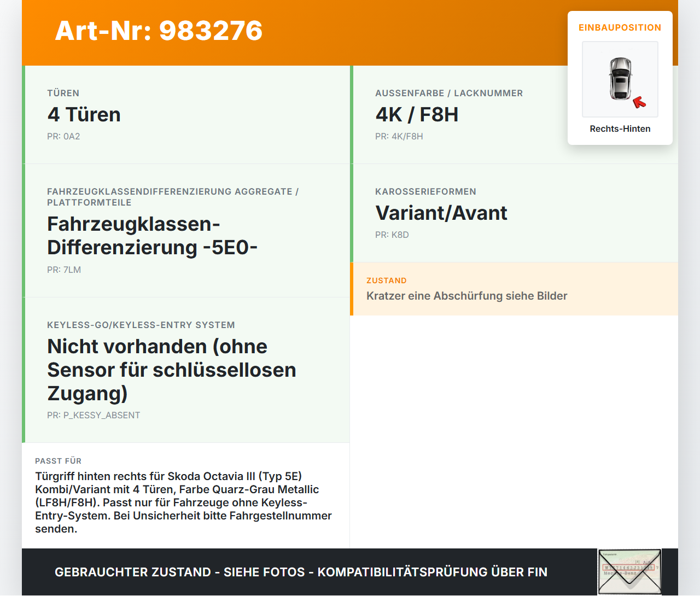This screenshot has height=596, width=700.
Task: Toggle the orange accent bar beside Zustand
Action: 352,289
